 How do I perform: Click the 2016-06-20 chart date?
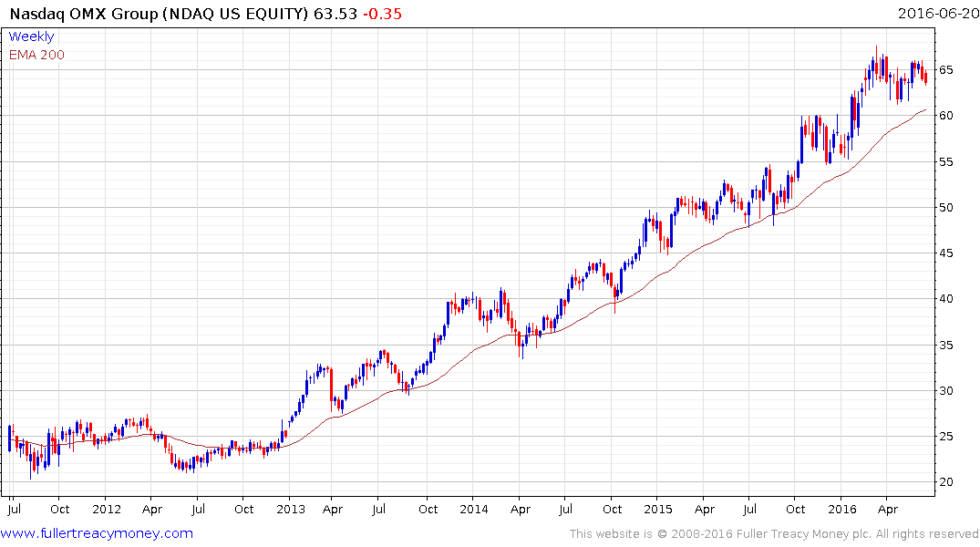coord(938,14)
